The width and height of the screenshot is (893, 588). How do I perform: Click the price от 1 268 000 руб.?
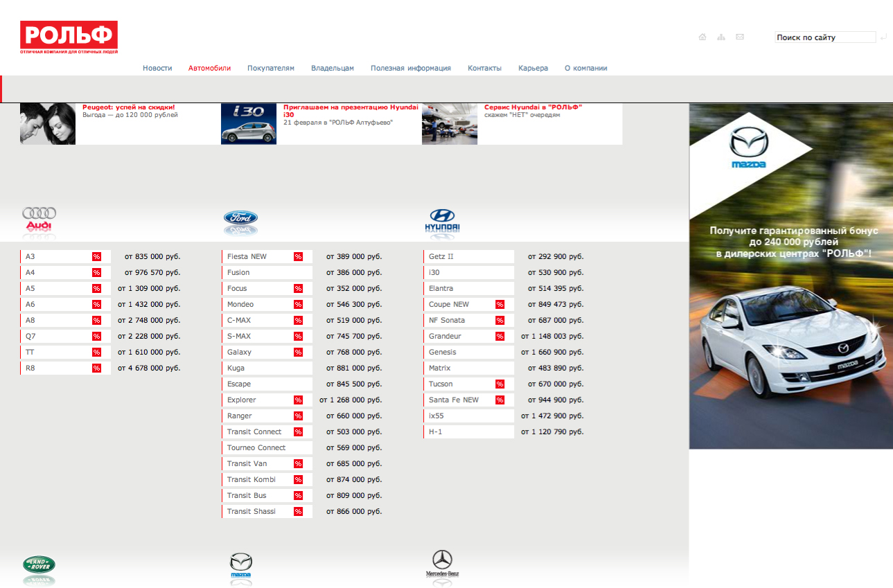[351, 400]
